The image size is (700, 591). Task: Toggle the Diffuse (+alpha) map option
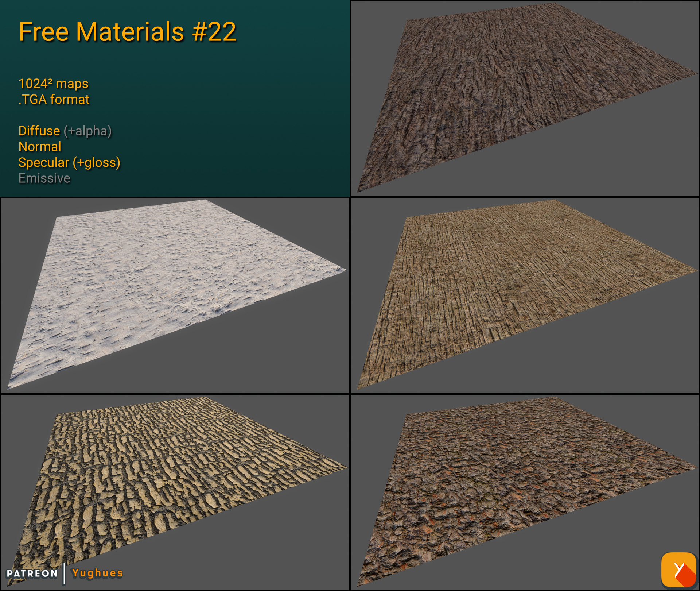pos(65,131)
